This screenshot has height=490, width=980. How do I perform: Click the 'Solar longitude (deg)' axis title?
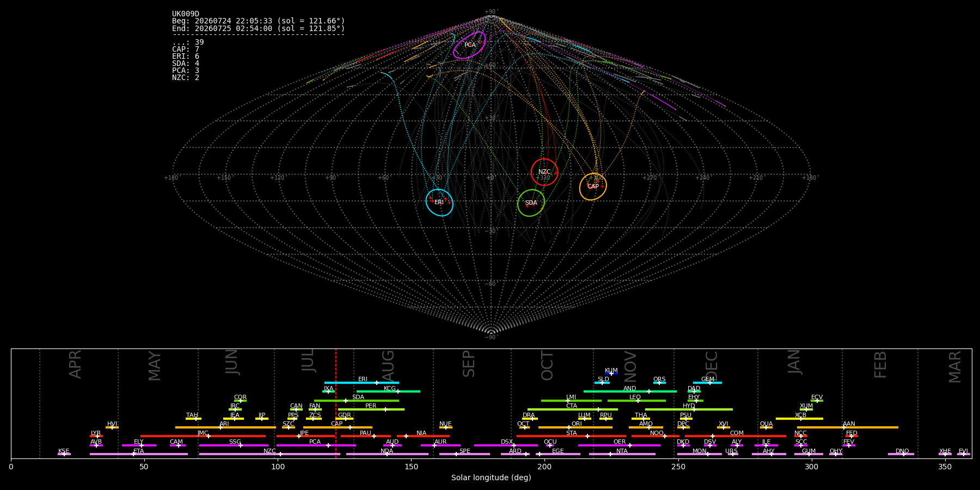pos(491,478)
